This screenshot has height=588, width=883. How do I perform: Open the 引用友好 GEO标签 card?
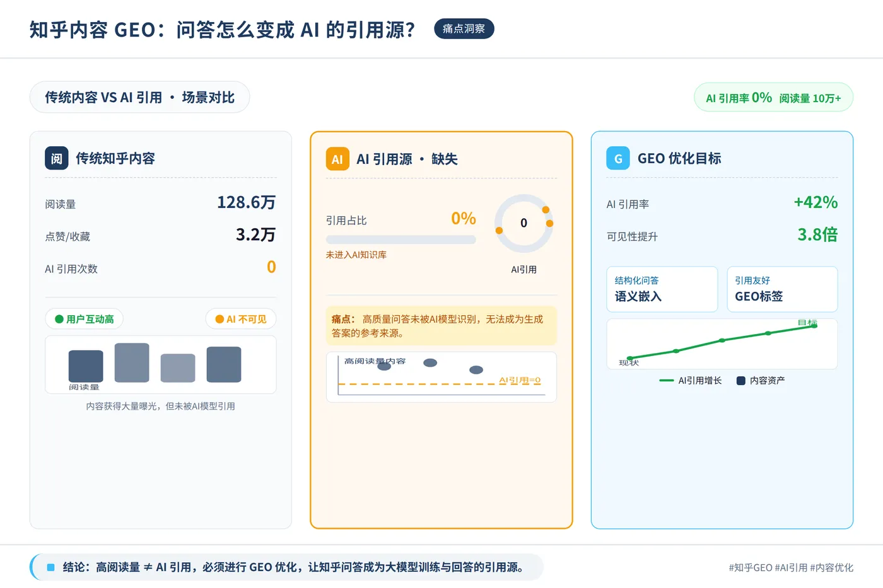point(782,289)
